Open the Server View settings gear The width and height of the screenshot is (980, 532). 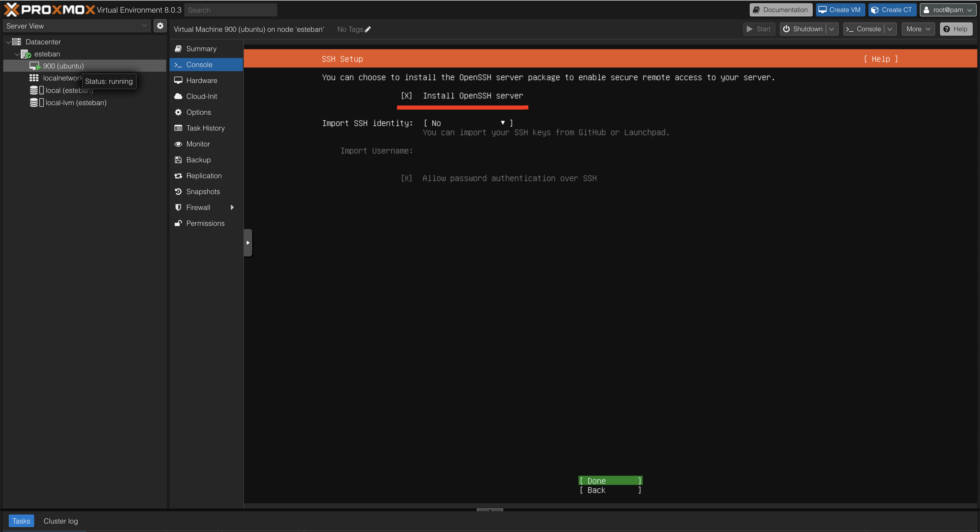[x=160, y=26]
